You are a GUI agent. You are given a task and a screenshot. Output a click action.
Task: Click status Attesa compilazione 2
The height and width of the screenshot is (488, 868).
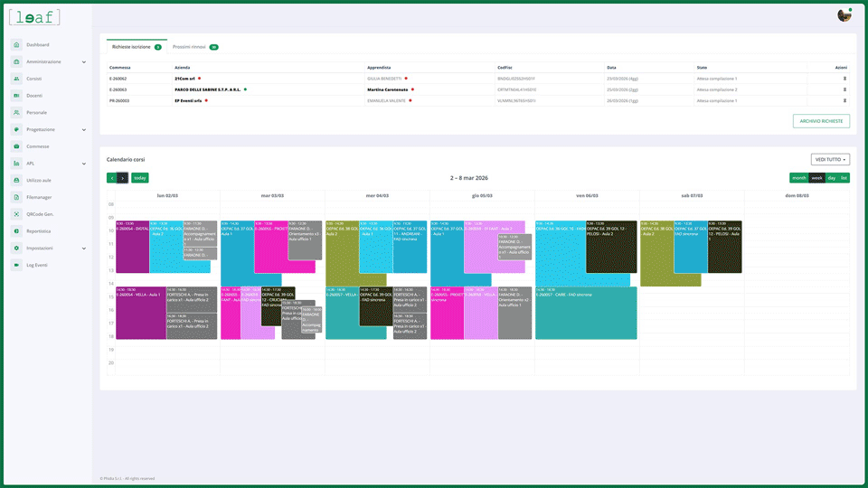[717, 89]
